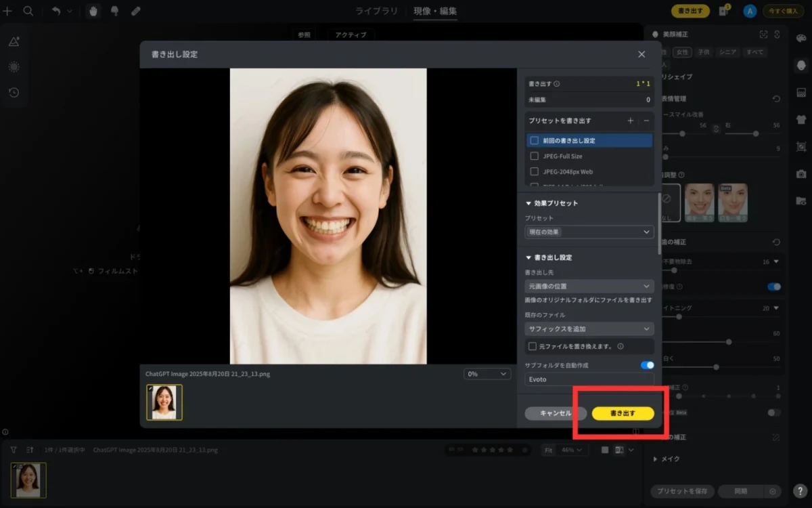
Task: Select the healing bandage tool icon
Action: click(x=136, y=11)
